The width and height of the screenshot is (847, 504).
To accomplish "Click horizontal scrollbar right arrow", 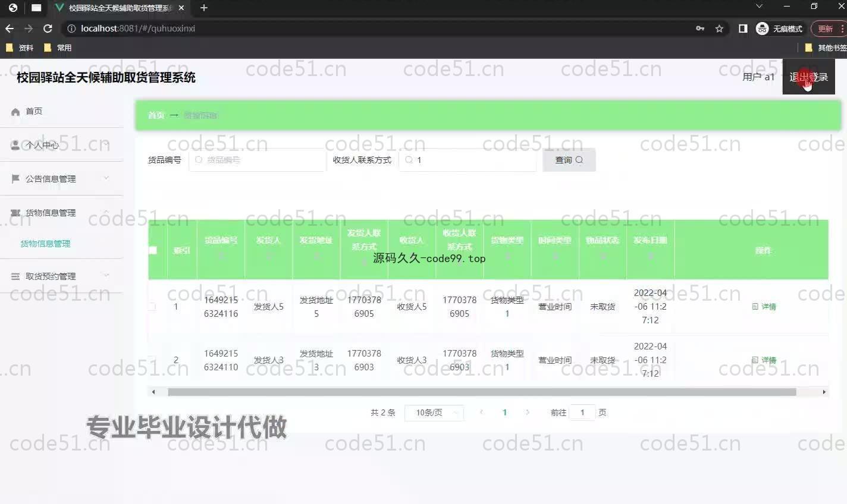I will 824,392.
